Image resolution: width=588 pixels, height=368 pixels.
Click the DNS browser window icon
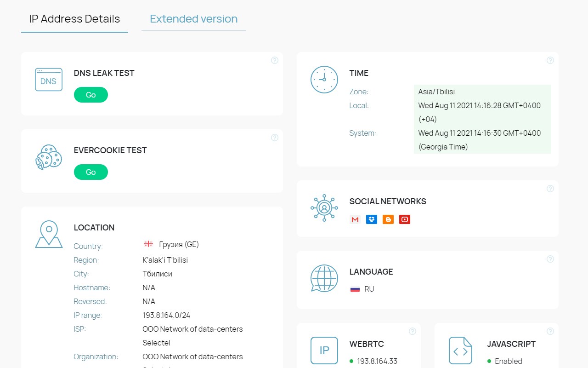(49, 80)
